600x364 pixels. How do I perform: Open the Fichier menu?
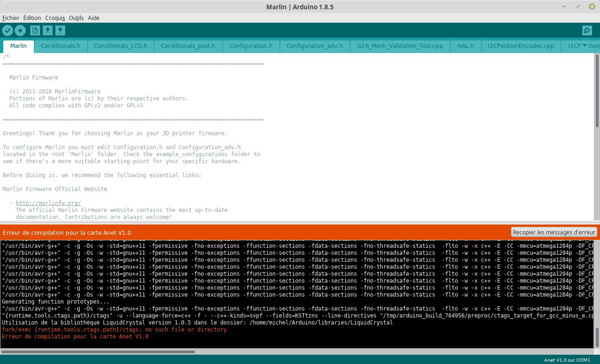tap(11, 18)
